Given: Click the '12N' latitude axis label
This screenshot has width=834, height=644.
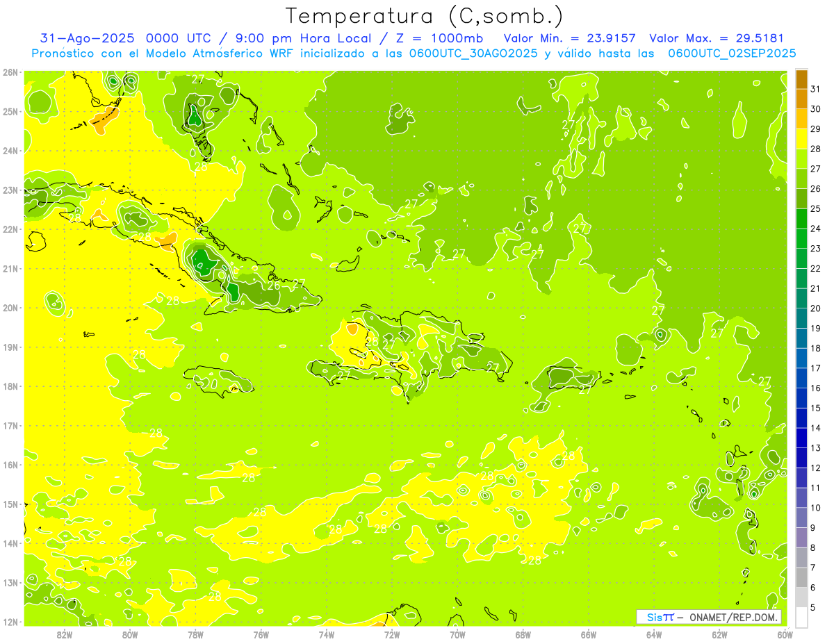Looking at the screenshot, I should tap(10, 622).
